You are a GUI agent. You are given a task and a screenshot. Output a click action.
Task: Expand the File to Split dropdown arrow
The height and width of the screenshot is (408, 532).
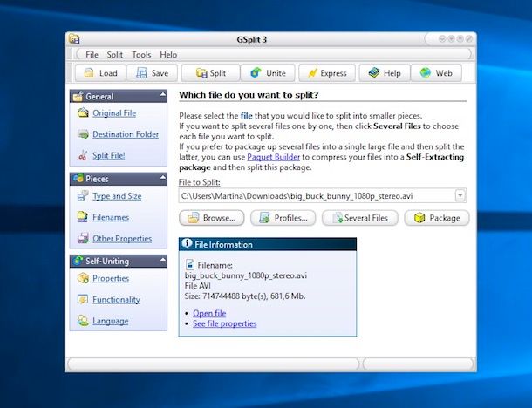pos(460,195)
